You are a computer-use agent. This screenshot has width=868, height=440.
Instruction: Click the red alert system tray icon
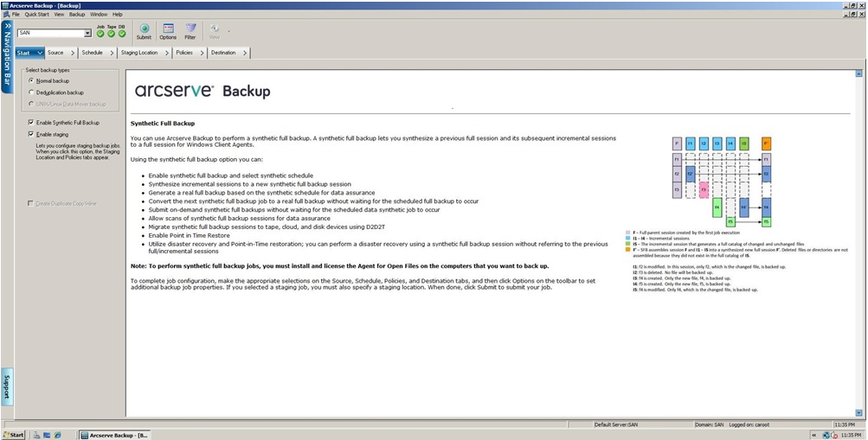click(x=834, y=436)
